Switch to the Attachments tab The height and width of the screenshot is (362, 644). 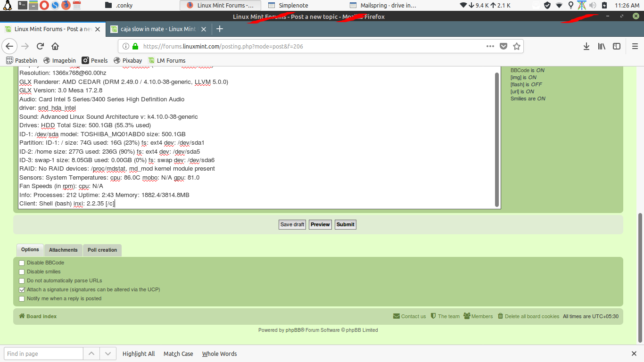pos(63,250)
